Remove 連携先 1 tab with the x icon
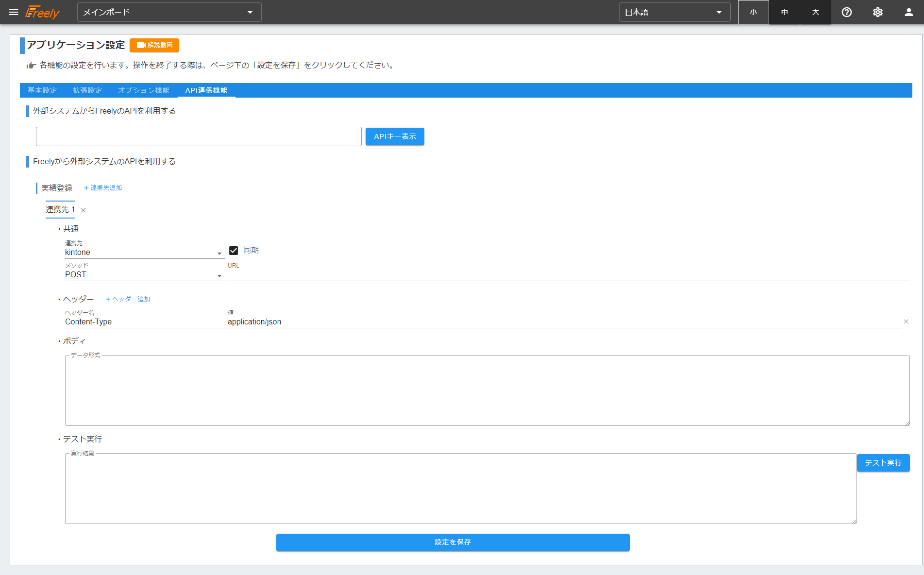The height and width of the screenshot is (575, 924). click(83, 210)
